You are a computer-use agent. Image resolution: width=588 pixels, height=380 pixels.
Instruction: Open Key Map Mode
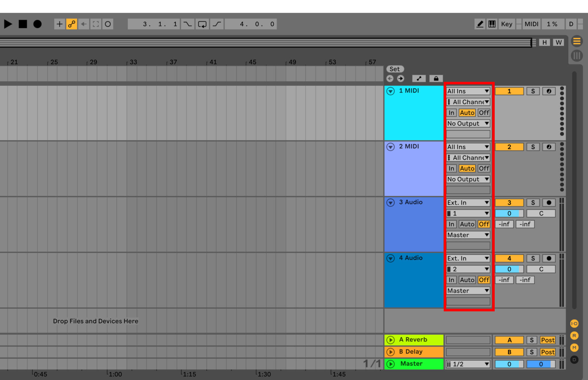coord(507,24)
